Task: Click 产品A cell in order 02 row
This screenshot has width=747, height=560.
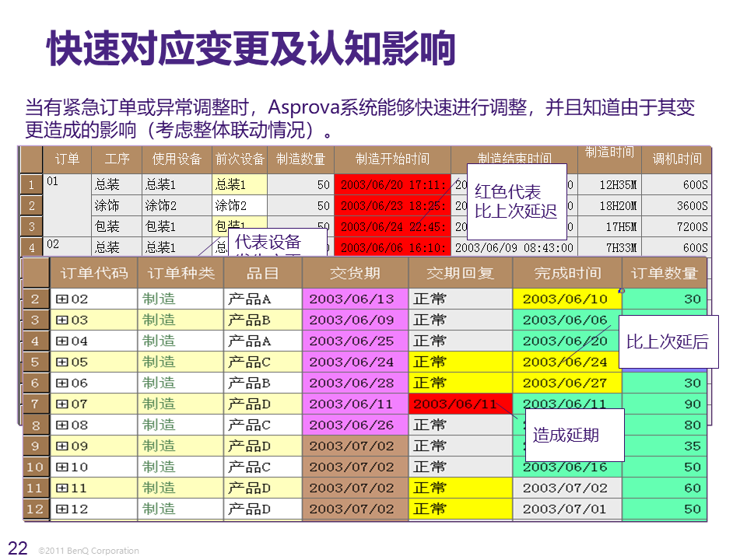Action: point(263,299)
